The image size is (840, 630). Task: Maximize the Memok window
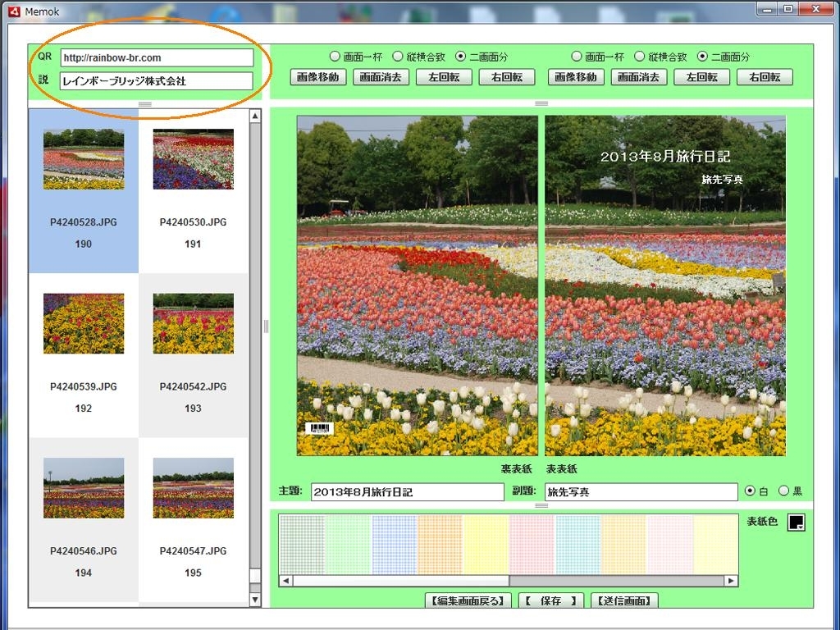(788, 9)
